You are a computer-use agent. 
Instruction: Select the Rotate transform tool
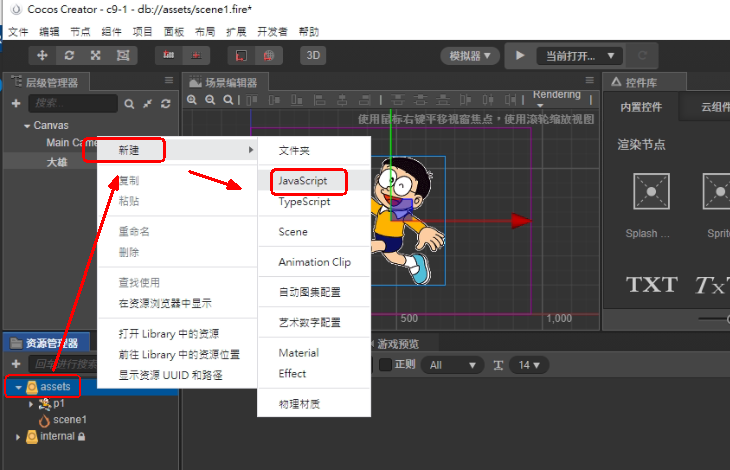pos(69,56)
